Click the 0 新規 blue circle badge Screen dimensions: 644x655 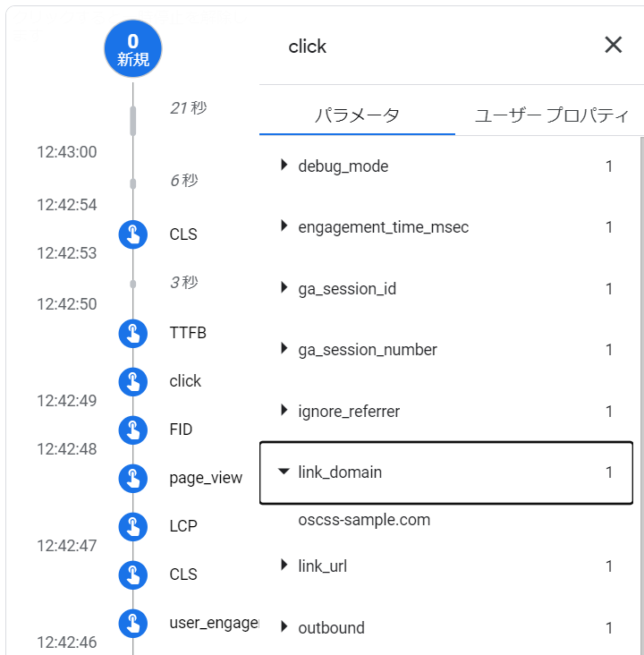[132, 49]
